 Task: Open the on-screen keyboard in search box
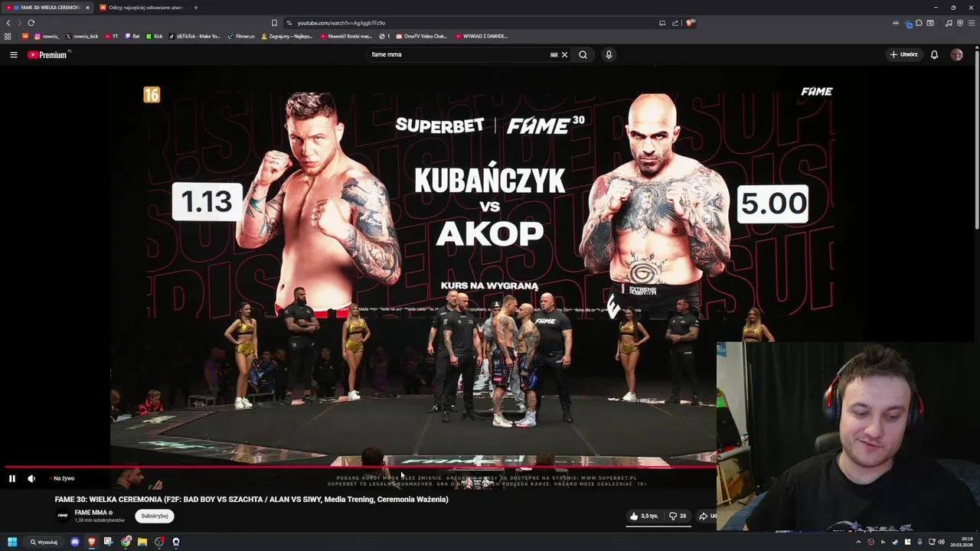(x=554, y=54)
